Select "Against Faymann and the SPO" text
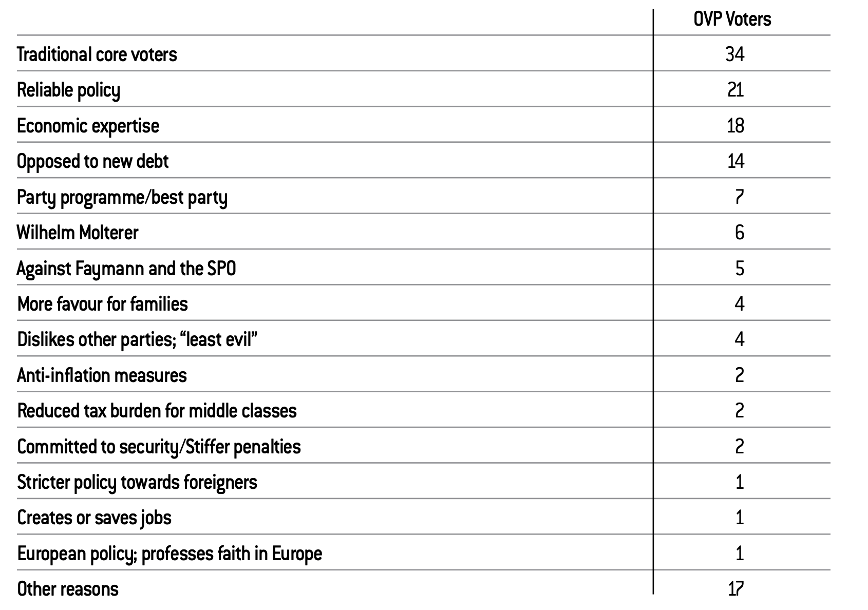The image size is (868, 610). tap(126, 269)
